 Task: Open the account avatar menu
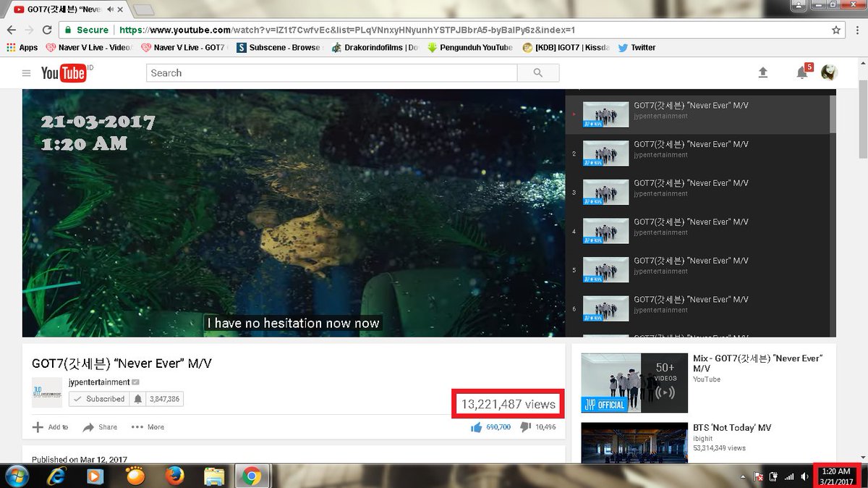(830, 72)
